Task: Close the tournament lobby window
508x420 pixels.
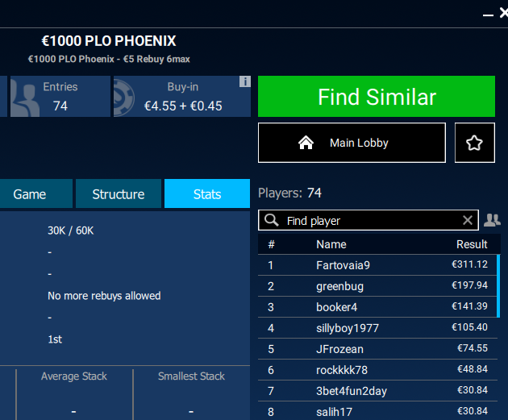Action: point(504,13)
